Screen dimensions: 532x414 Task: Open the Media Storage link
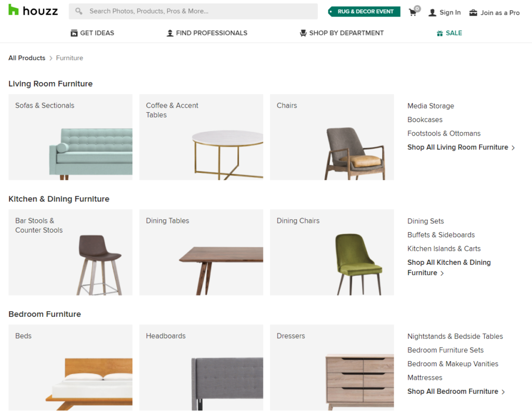pos(430,106)
